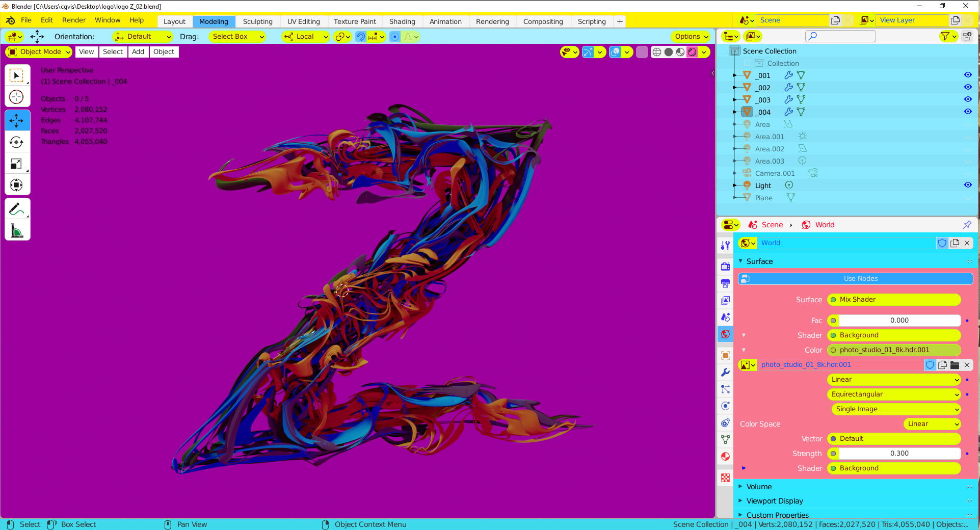Open the Equirectangular projection dropdown

894,394
